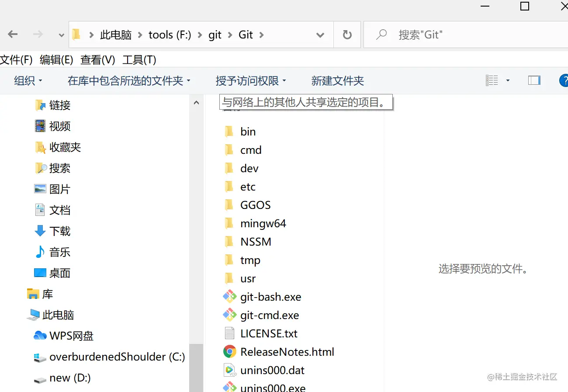Click the folder icon in the address bar
The width and height of the screenshot is (568, 392).
pyautogui.click(x=76, y=34)
